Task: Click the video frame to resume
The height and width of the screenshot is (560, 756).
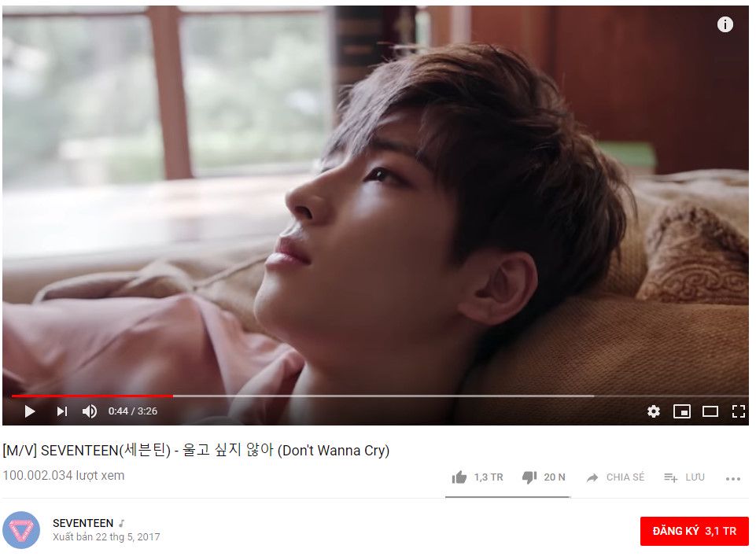Action: [375, 202]
